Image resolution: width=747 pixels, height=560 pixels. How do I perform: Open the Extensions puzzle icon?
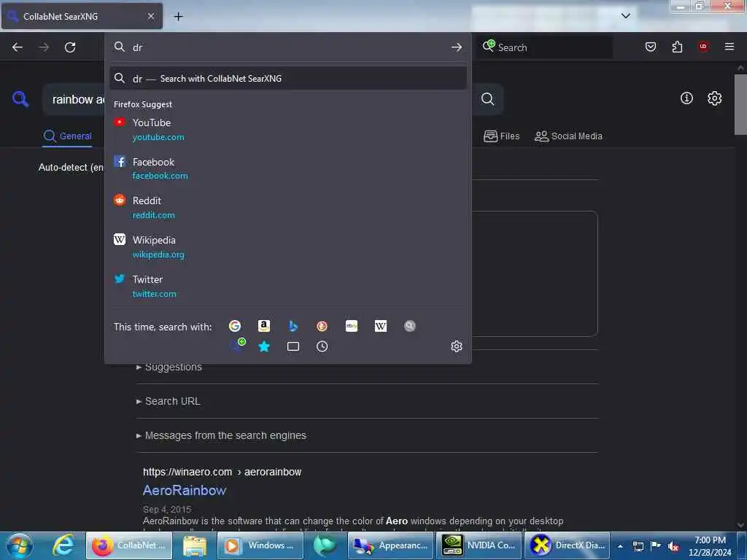click(677, 47)
